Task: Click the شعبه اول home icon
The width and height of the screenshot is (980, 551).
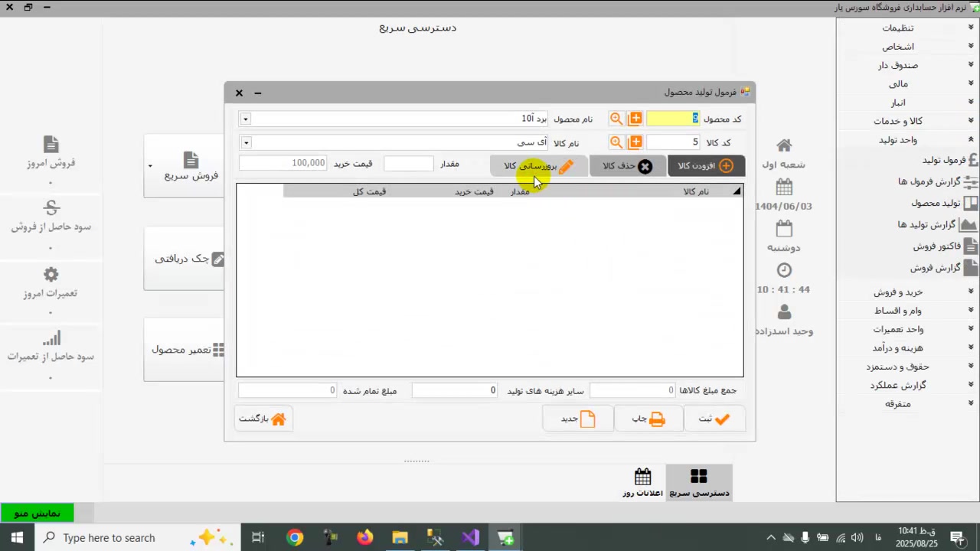Action: click(x=784, y=145)
